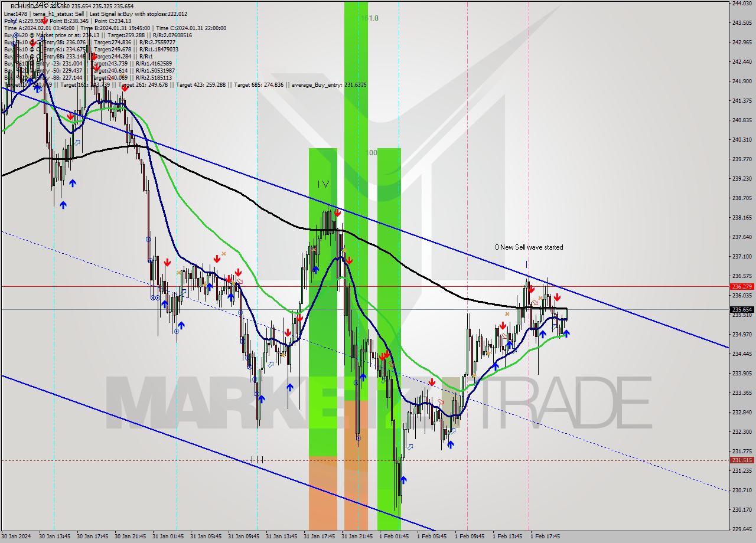Click the '31 Jan 01:45' time label
The height and width of the screenshot is (543, 756).
(170, 537)
